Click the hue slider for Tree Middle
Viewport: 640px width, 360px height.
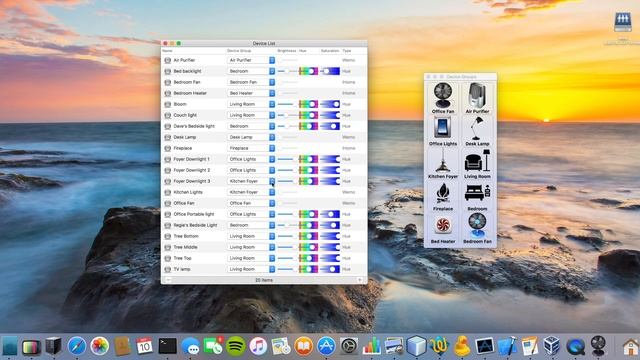[309, 247]
